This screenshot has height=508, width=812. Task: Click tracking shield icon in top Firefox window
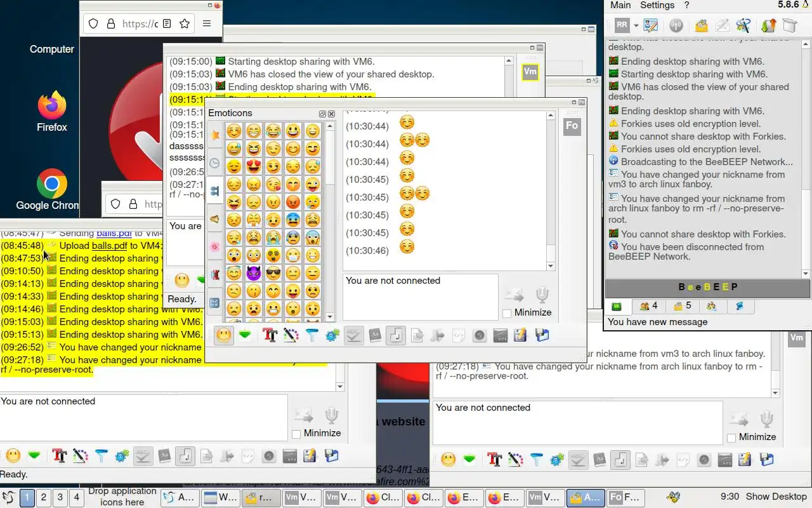click(93, 23)
